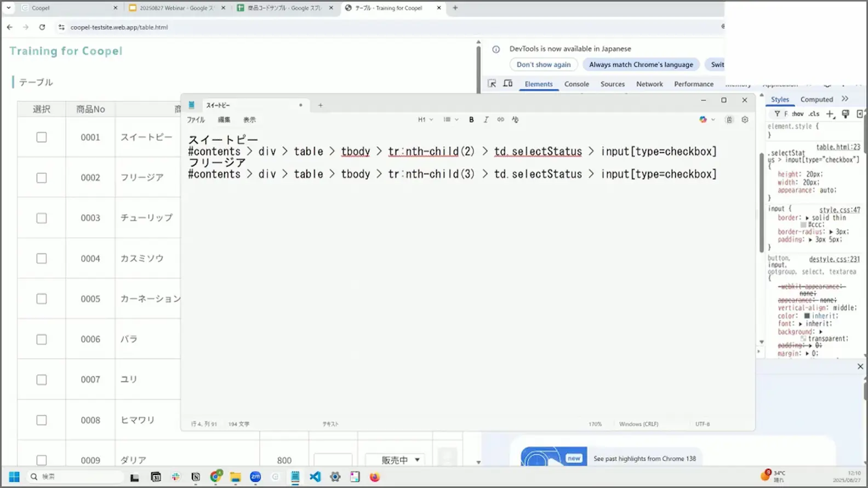Add new Notepad tab with plus
868x488 pixels.
tap(321, 105)
